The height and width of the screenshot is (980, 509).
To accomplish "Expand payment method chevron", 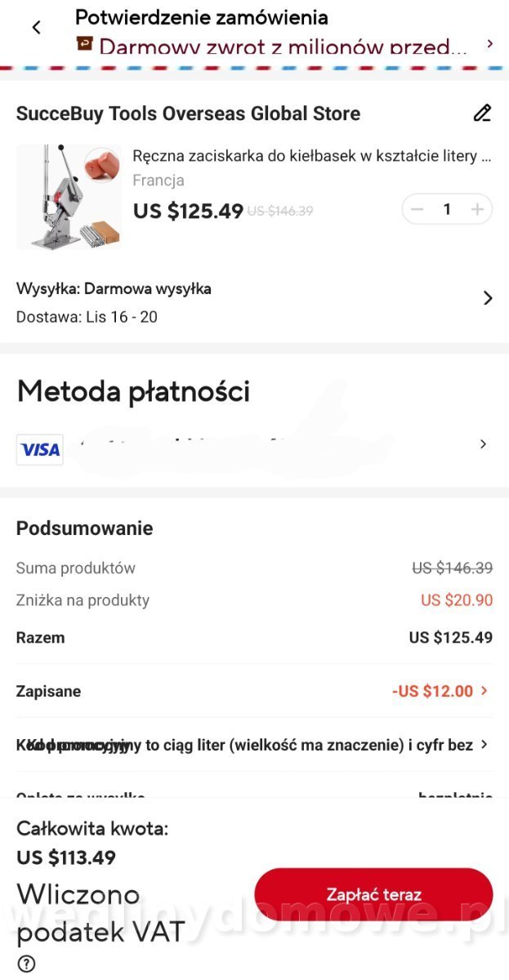I will pyautogui.click(x=483, y=444).
